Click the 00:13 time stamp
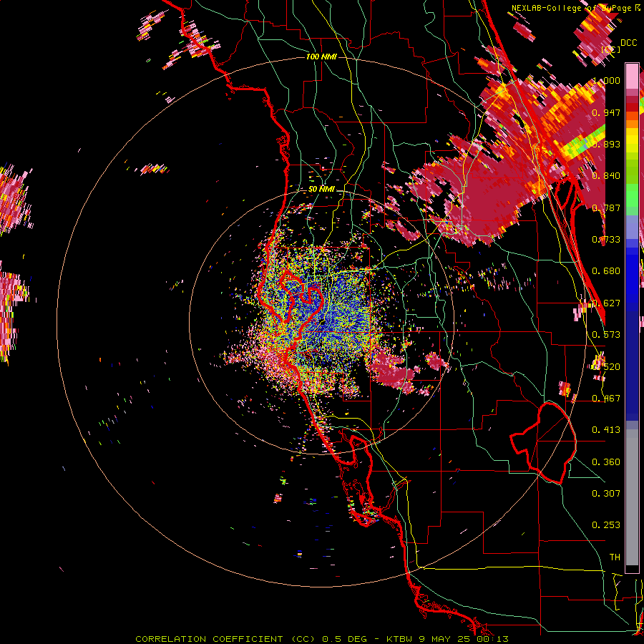The image size is (644, 644). point(491,639)
